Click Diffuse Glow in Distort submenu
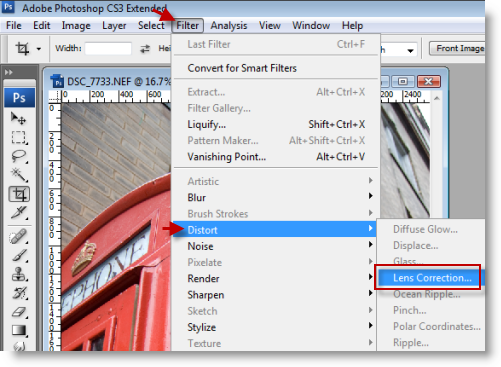 [431, 229]
